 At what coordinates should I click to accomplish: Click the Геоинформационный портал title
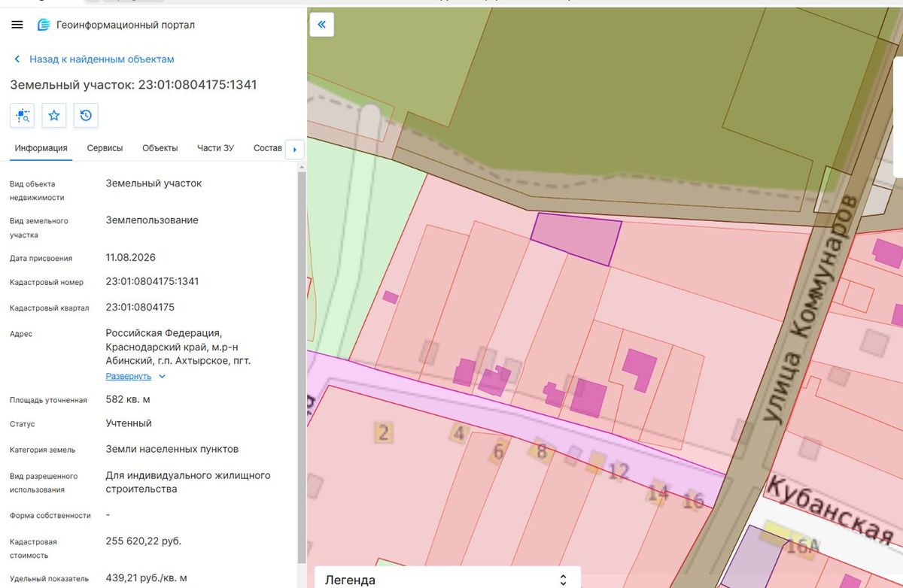126,25
